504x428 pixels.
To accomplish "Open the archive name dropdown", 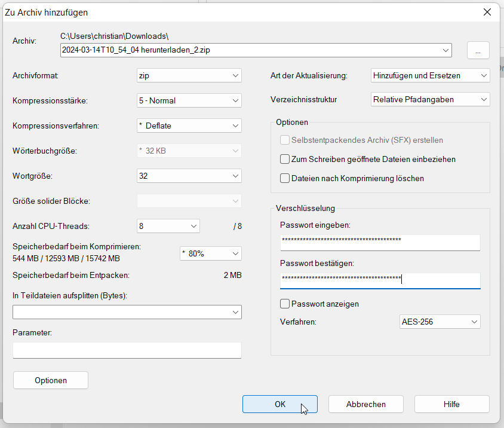I will 445,50.
